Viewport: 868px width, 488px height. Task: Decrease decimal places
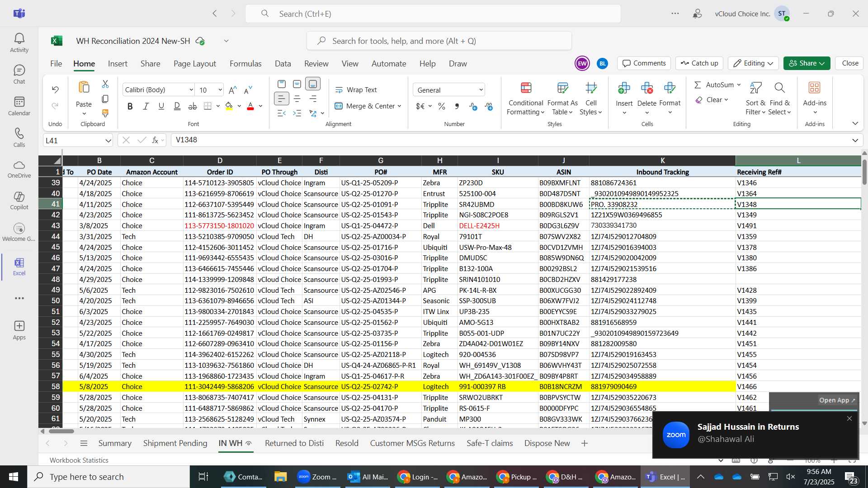point(489,106)
